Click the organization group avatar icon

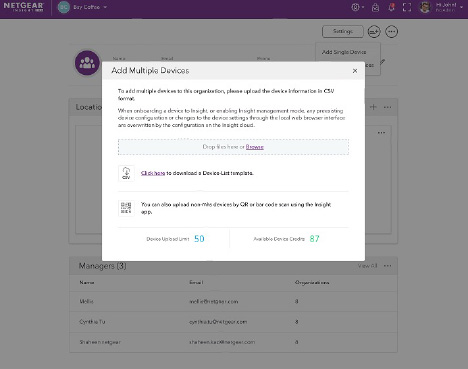tap(87, 63)
